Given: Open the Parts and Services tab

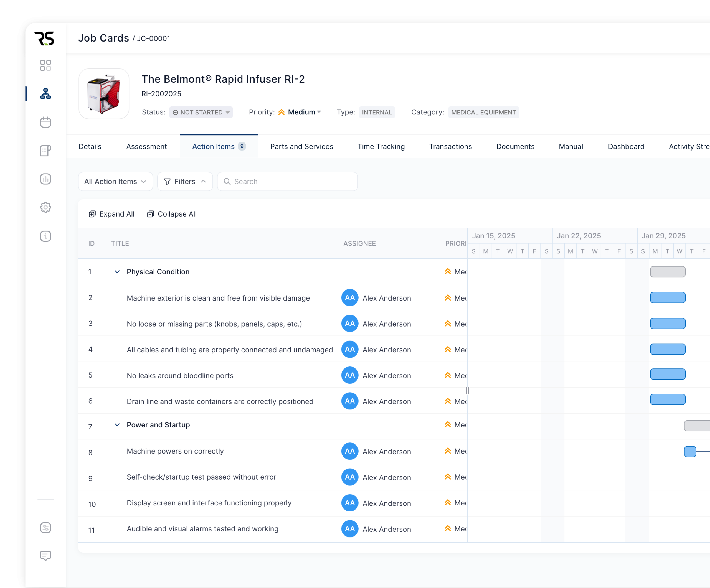Looking at the screenshot, I should [x=301, y=147].
